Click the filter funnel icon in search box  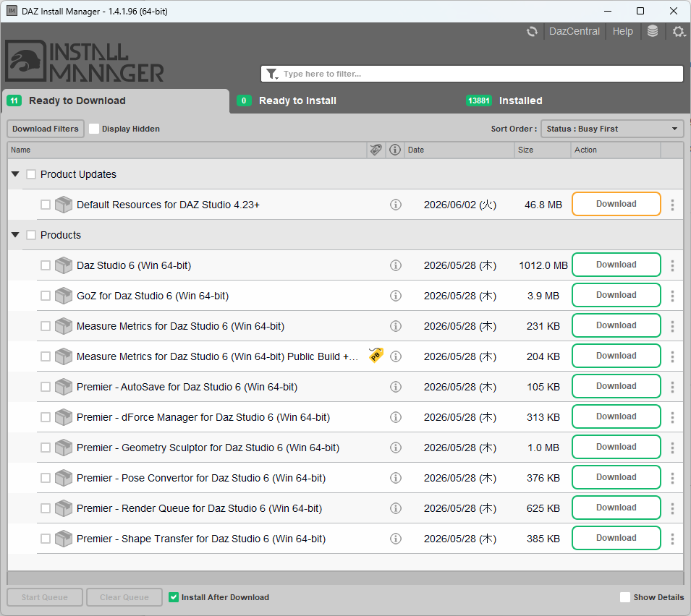(272, 74)
